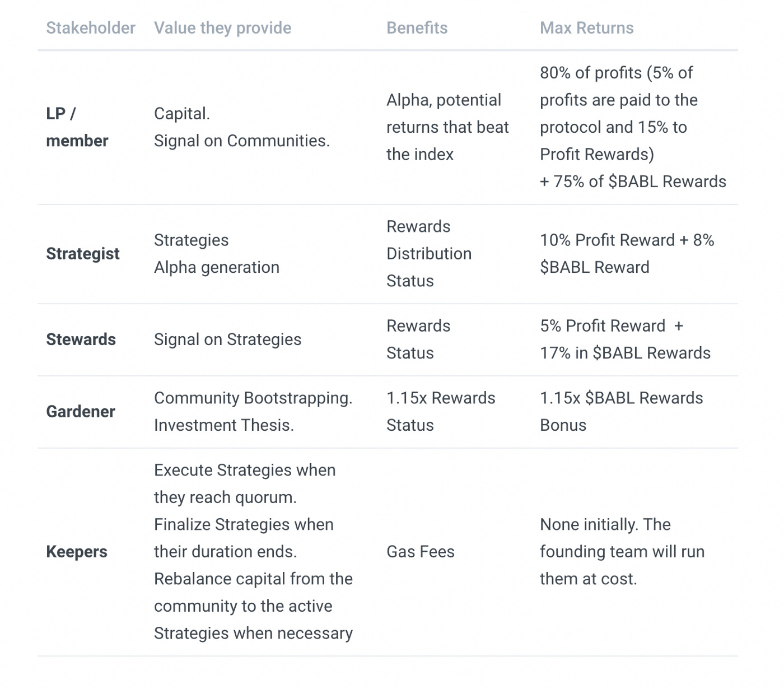
Task: Select the Stewards row label
Action: point(81,339)
